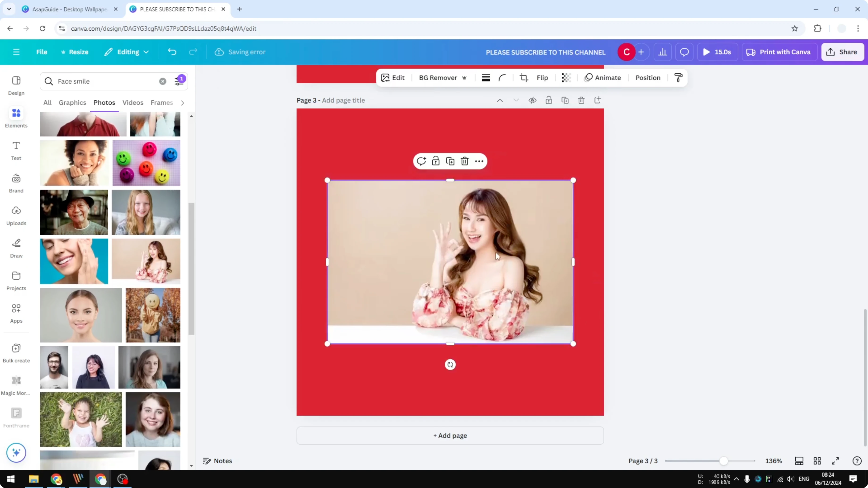Open the Position panel
The width and height of the screenshot is (868, 488).
point(647,78)
